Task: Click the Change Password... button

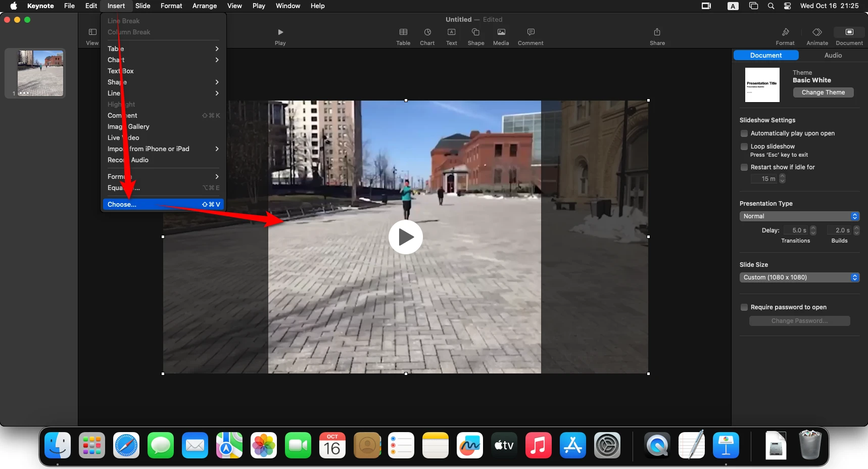Action: [799, 321]
